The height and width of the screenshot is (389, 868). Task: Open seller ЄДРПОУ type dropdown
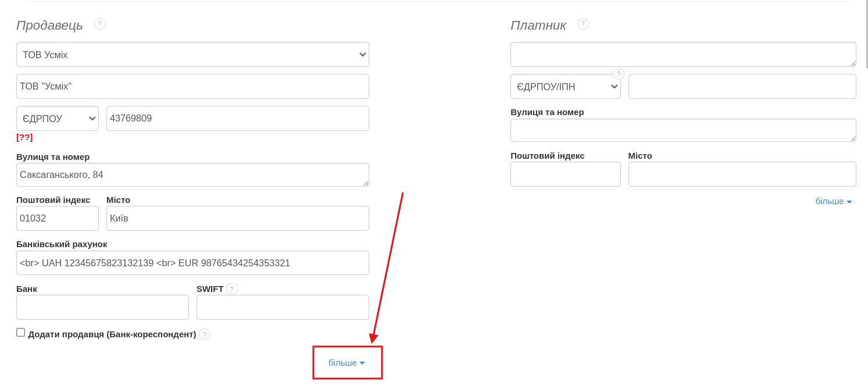58,119
